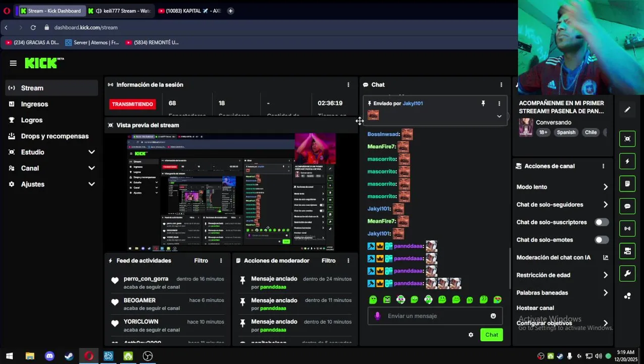Open Discord from the taskbar
The image size is (644, 364).
pyautogui.click(x=49, y=356)
